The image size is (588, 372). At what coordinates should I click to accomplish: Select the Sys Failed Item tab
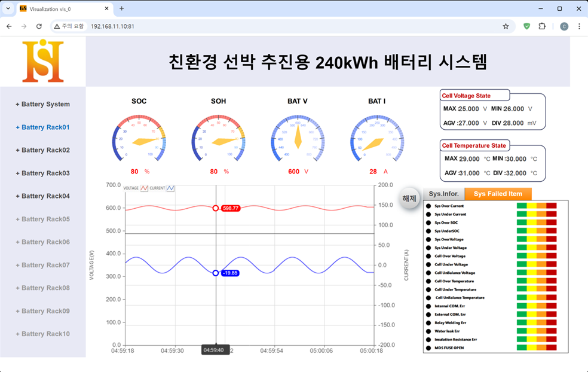point(498,194)
